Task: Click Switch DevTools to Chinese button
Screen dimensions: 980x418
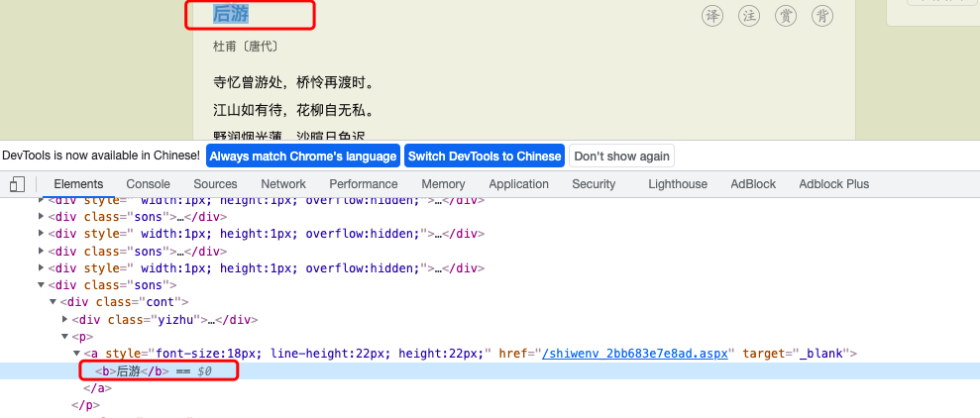Action: pos(485,157)
